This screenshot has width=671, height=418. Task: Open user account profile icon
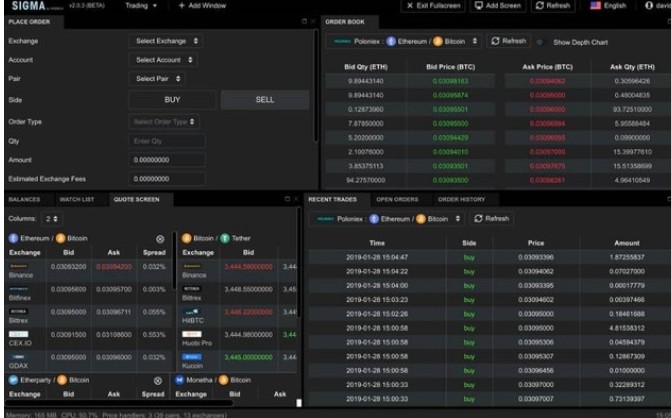[649, 6]
